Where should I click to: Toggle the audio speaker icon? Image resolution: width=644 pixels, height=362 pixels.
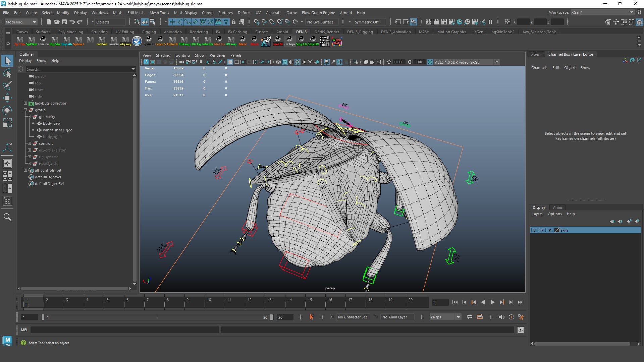point(501,317)
